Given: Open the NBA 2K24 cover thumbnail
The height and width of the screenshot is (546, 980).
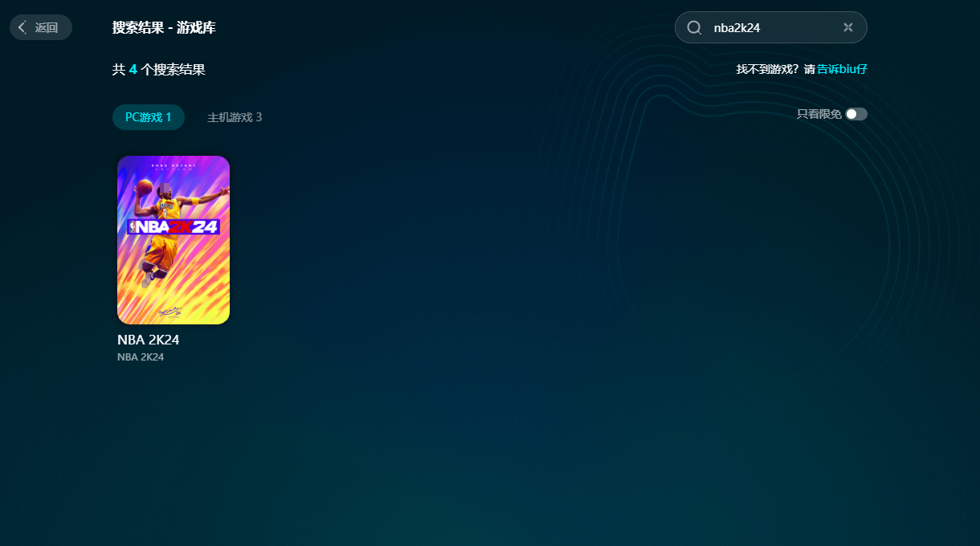Looking at the screenshot, I should tap(174, 240).
